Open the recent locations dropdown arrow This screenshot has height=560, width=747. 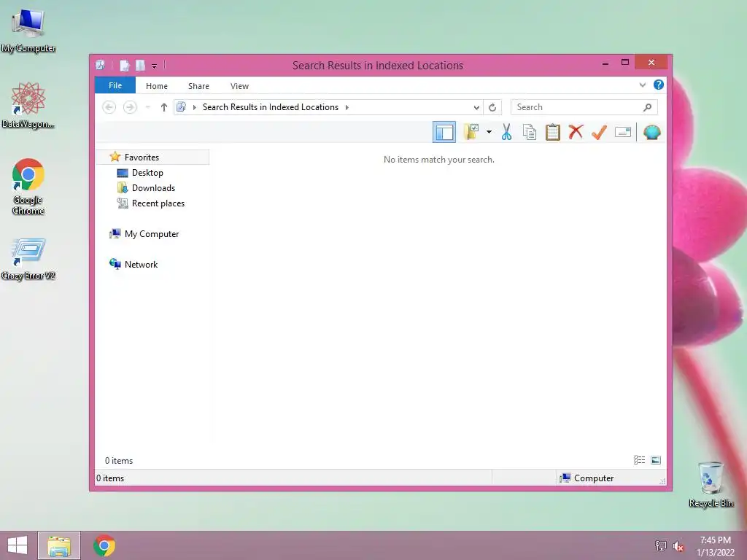(x=148, y=107)
